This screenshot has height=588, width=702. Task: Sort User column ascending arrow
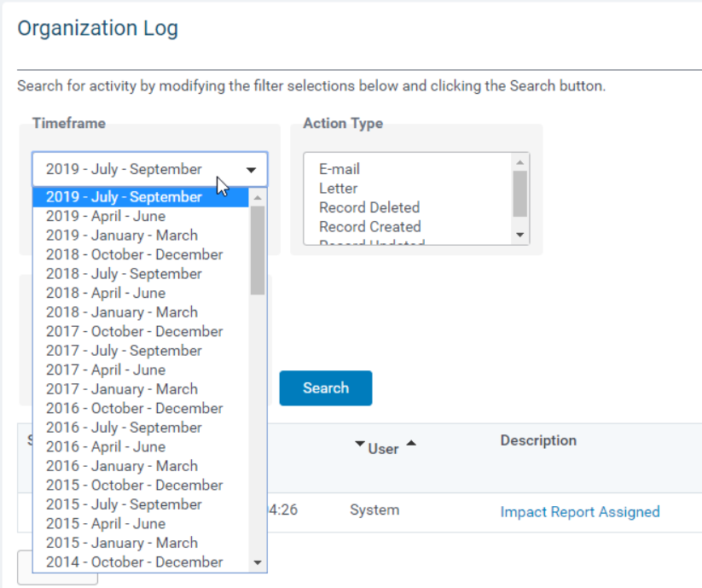click(411, 444)
